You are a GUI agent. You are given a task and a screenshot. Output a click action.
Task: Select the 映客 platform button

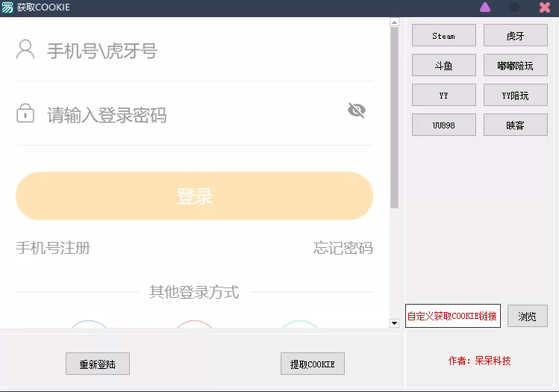tap(516, 125)
